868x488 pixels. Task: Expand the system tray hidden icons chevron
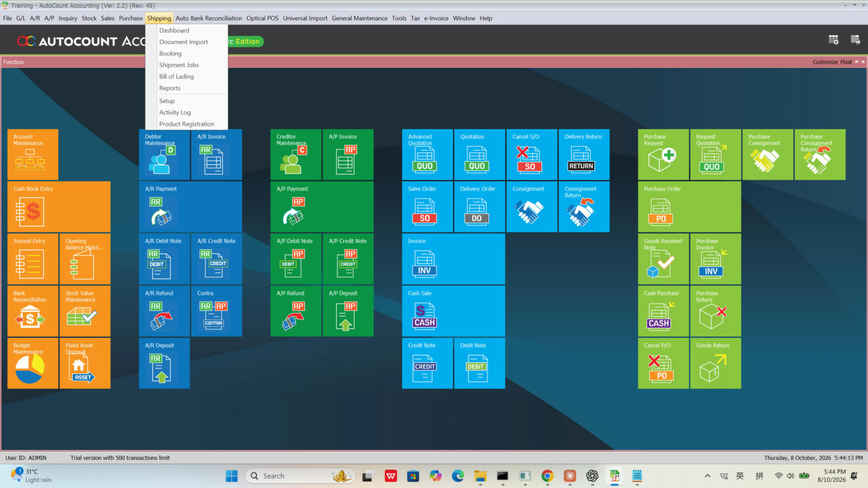tap(708, 475)
